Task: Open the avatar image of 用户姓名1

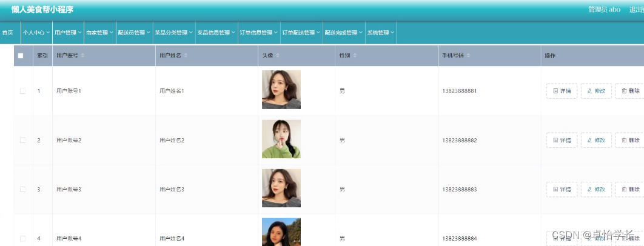Action: tap(281, 90)
